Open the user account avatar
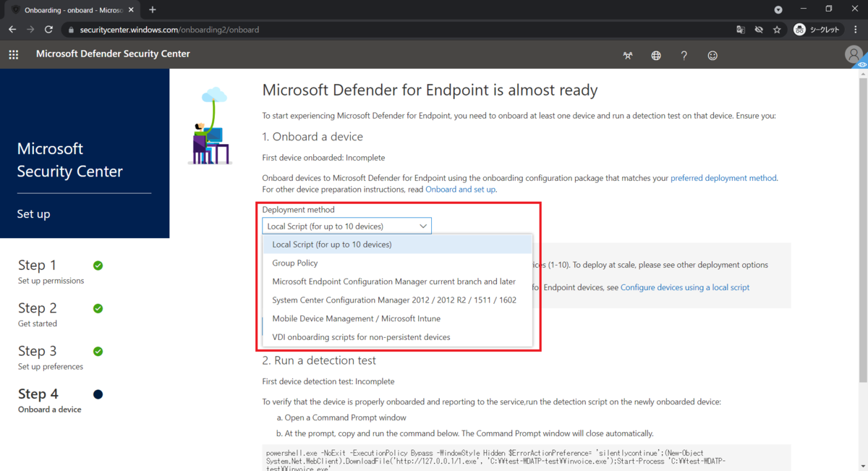The image size is (868, 471). pos(854,54)
